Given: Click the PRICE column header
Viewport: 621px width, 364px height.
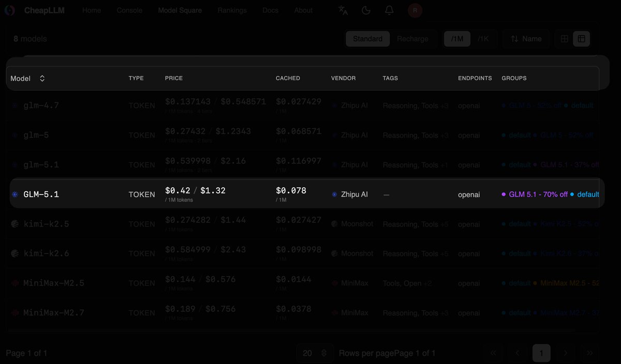Looking at the screenshot, I should tap(174, 78).
